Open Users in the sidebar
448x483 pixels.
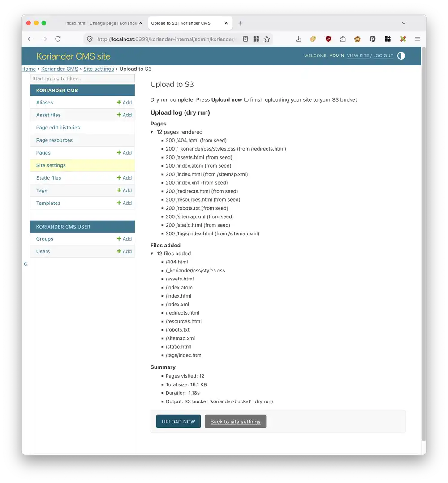pos(43,252)
